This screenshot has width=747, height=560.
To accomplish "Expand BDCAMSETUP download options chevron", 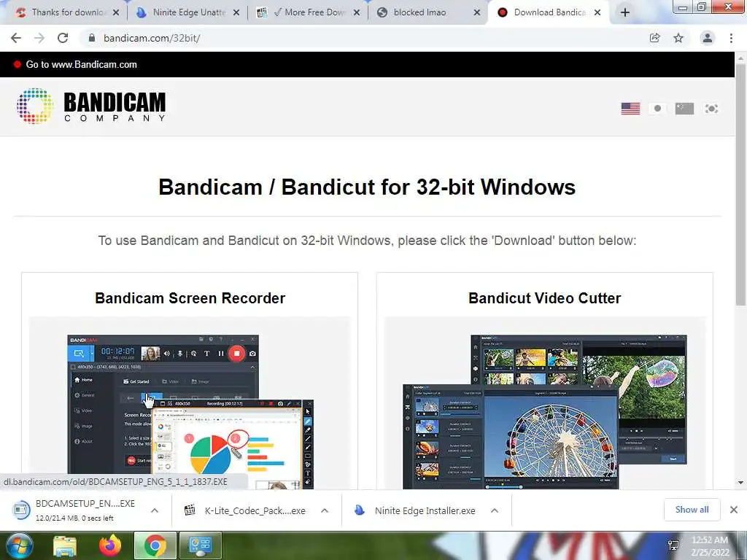I will point(155,510).
